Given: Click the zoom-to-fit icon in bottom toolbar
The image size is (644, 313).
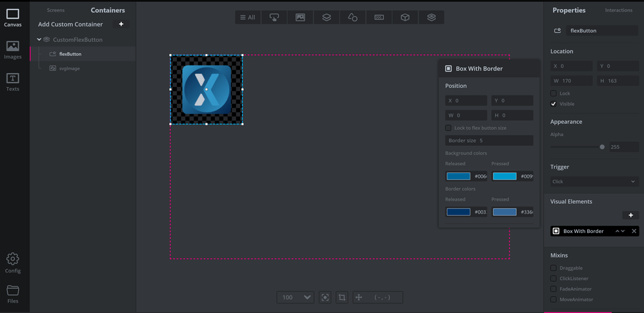Looking at the screenshot, I should [325, 298].
